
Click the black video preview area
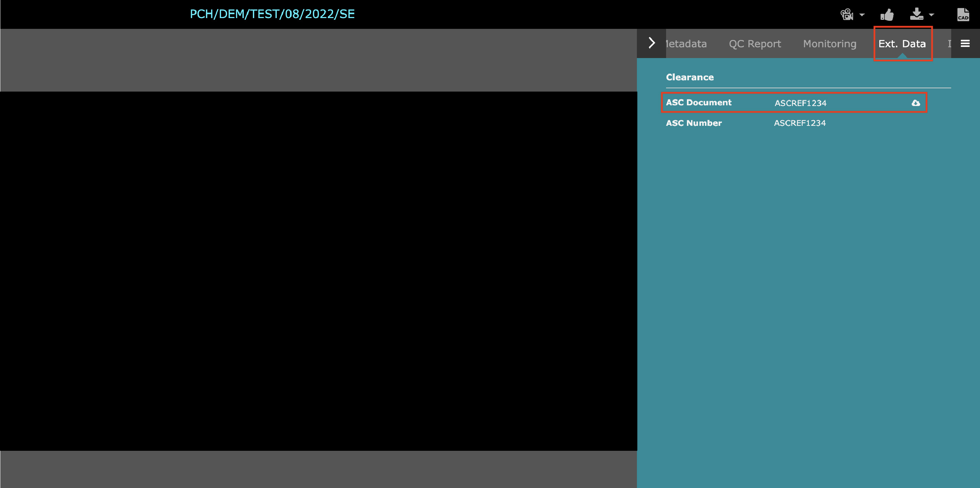[x=318, y=271]
